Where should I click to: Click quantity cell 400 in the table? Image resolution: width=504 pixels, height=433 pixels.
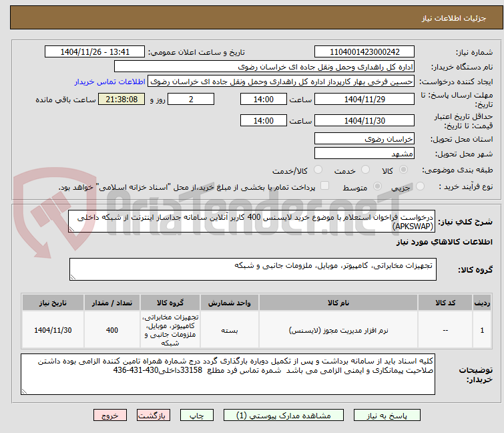112,330
